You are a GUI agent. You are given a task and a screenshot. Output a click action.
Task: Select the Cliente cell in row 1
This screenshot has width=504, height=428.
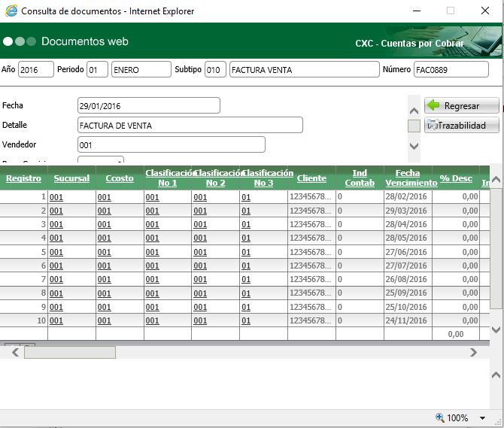click(x=311, y=196)
